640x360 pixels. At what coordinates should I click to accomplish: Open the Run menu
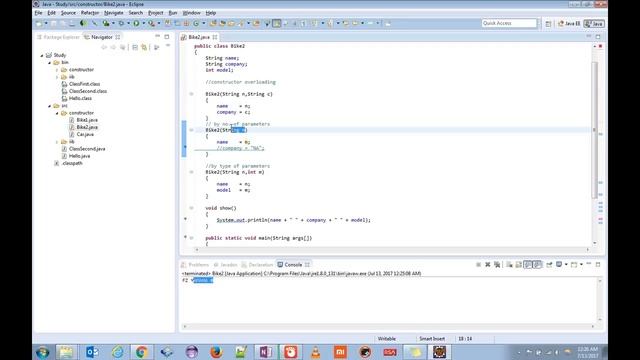[x=173, y=13]
